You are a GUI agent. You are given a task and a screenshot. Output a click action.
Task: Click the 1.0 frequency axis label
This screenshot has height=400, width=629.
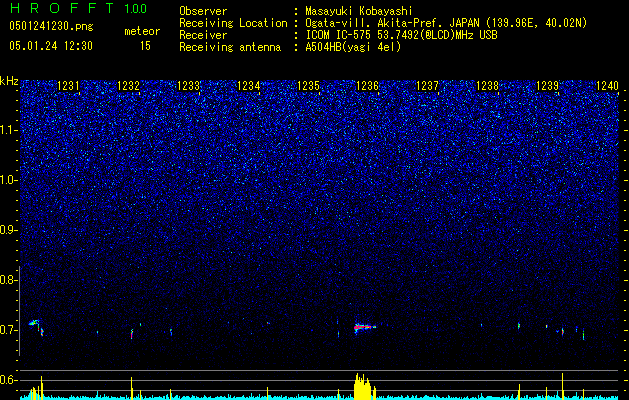pyautogui.click(x=8, y=180)
